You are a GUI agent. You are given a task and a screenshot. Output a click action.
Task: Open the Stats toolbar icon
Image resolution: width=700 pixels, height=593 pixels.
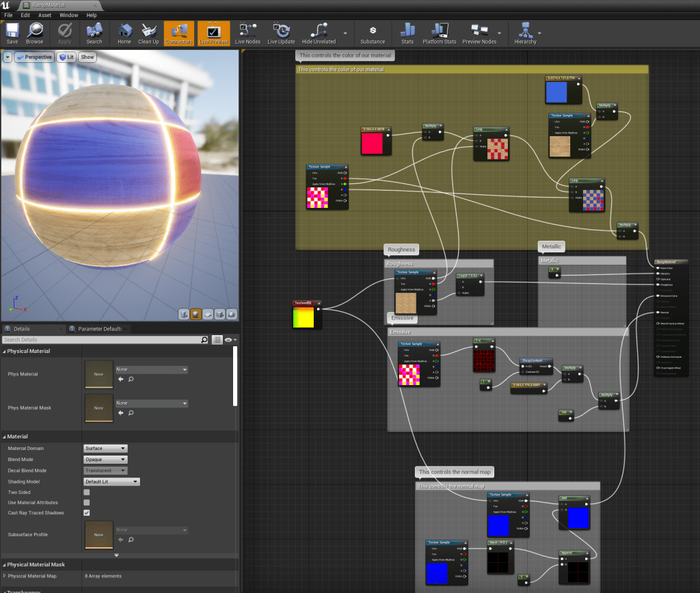click(x=407, y=32)
